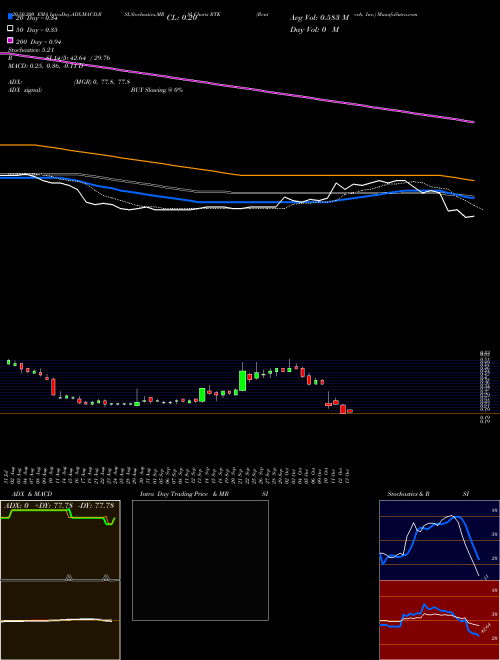The image size is (500, 660).
Task: Click the 'Avg Vol: 0.583 M' label
Action: (x=319, y=18)
